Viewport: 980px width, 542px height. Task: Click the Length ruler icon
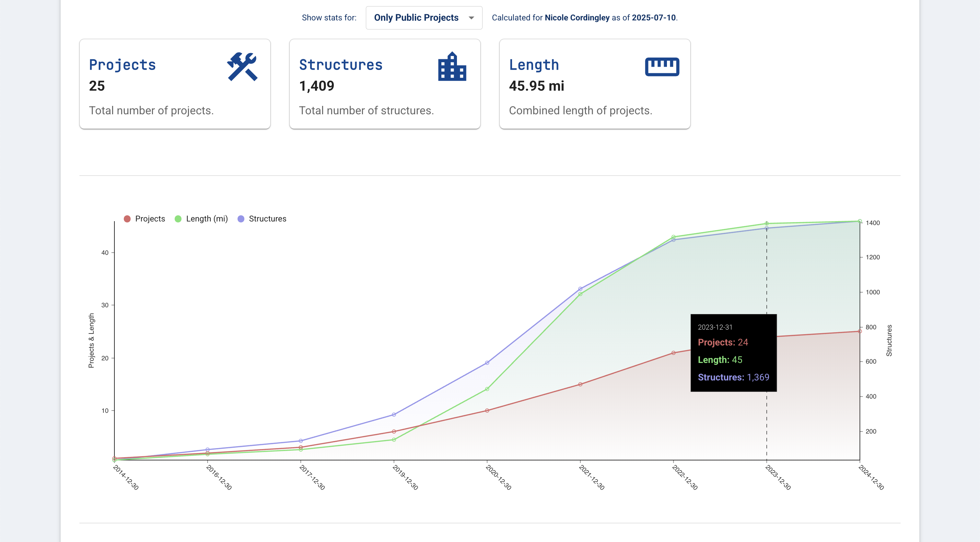click(x=662, y=67)
